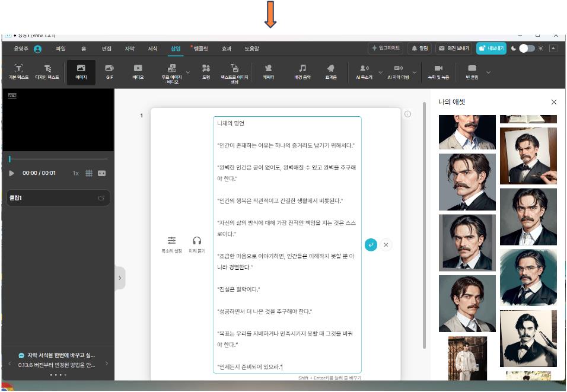Screen dimensions: 567x392
Task: Click the "진실은 철학이다." quote line
Action: coord(238,289)
